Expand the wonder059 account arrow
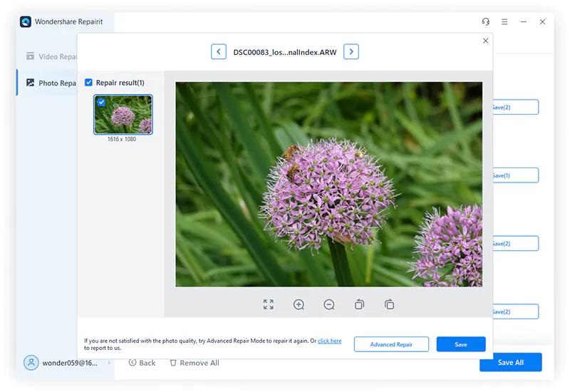Image resolution: width=570 pixels, height=392 pixels. click(109, 363)
